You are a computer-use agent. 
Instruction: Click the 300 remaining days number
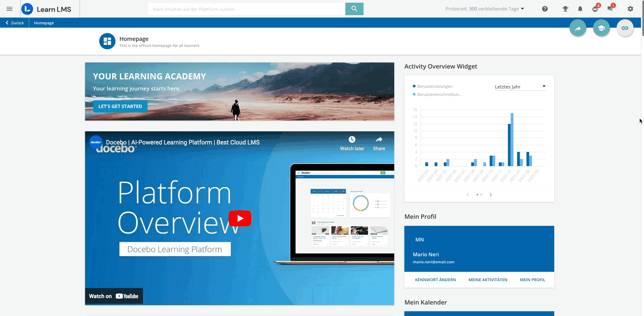473,9
